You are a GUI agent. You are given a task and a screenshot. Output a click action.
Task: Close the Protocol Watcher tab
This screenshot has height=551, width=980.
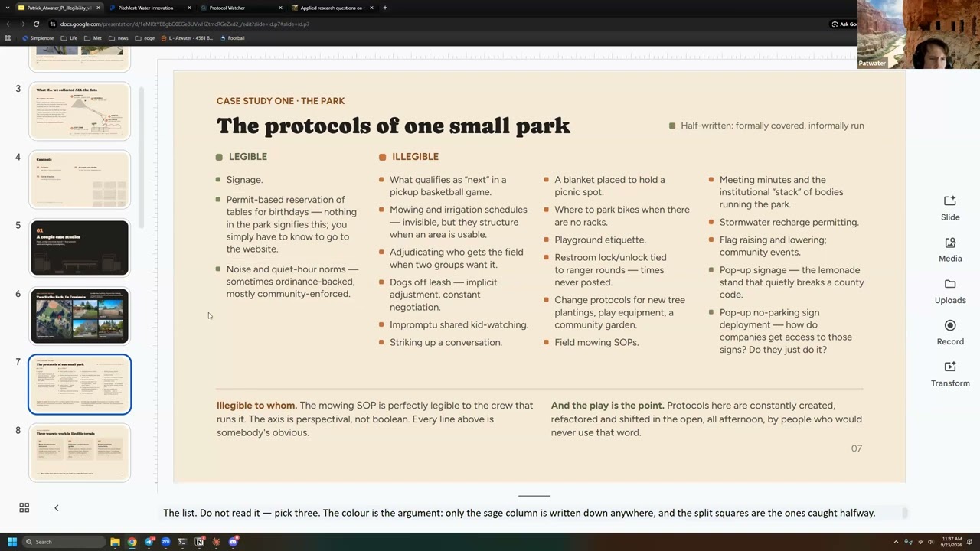click(x=280, y=8)
